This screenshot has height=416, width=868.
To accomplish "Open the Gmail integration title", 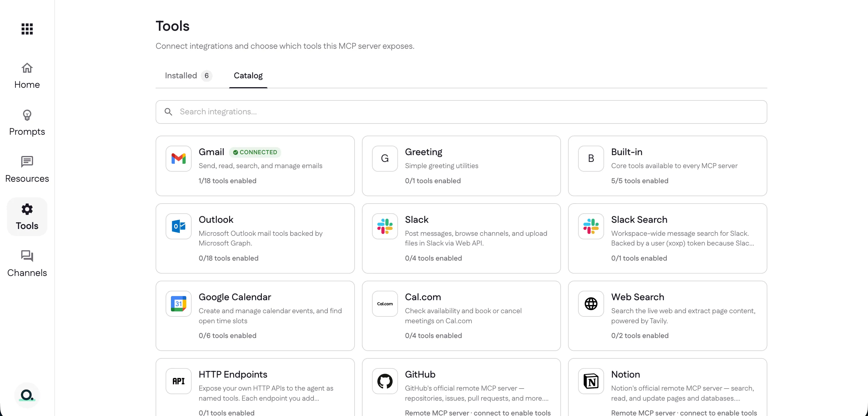I will [211, 152].
